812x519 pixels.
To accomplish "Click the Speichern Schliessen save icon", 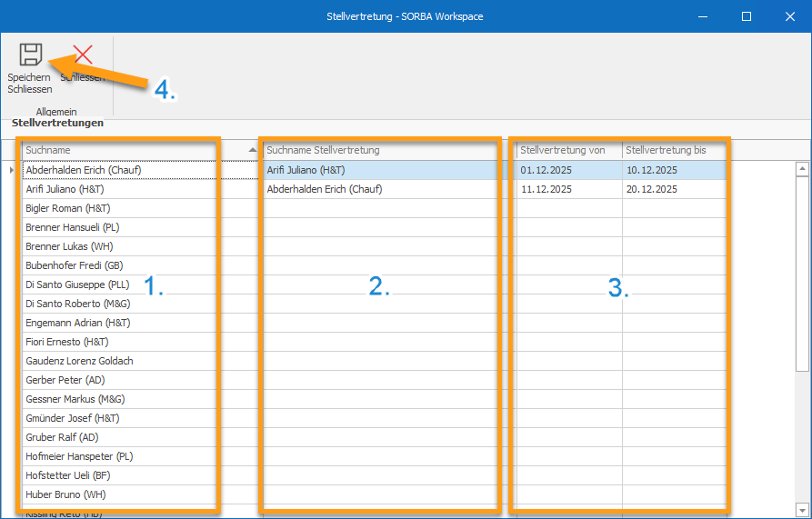I will click(31, 55).
